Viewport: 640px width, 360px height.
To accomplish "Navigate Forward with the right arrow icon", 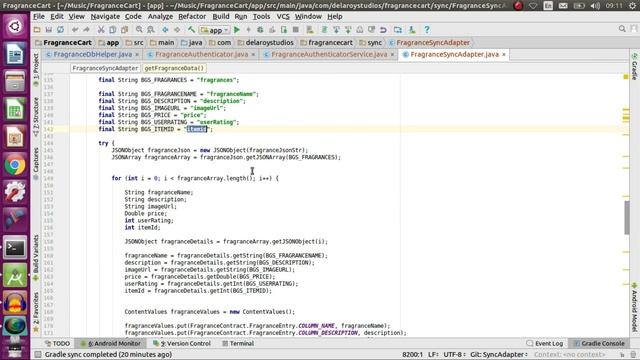I will 177,30.
